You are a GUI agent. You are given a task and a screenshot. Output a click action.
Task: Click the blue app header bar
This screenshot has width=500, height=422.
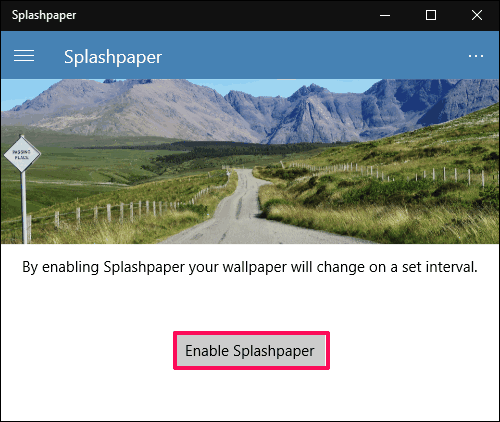(x=250, y=55)
